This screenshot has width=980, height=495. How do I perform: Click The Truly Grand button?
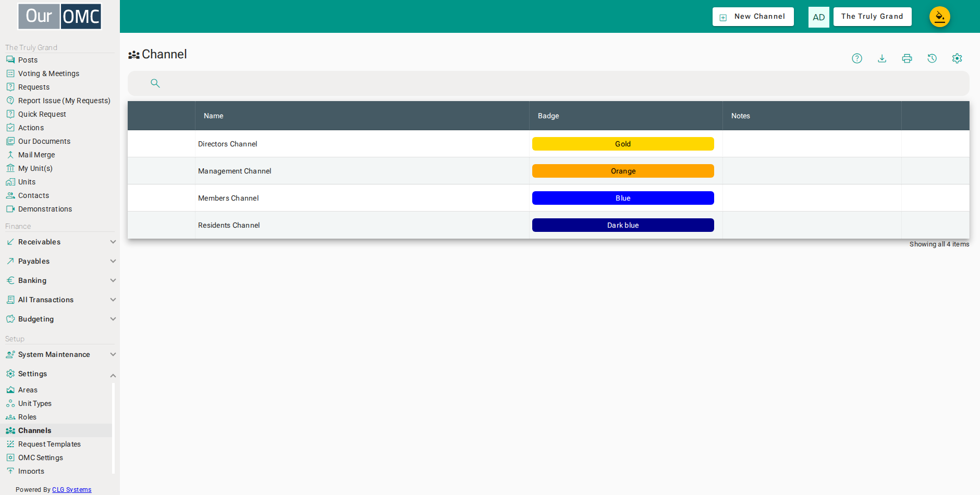point(872,17)
